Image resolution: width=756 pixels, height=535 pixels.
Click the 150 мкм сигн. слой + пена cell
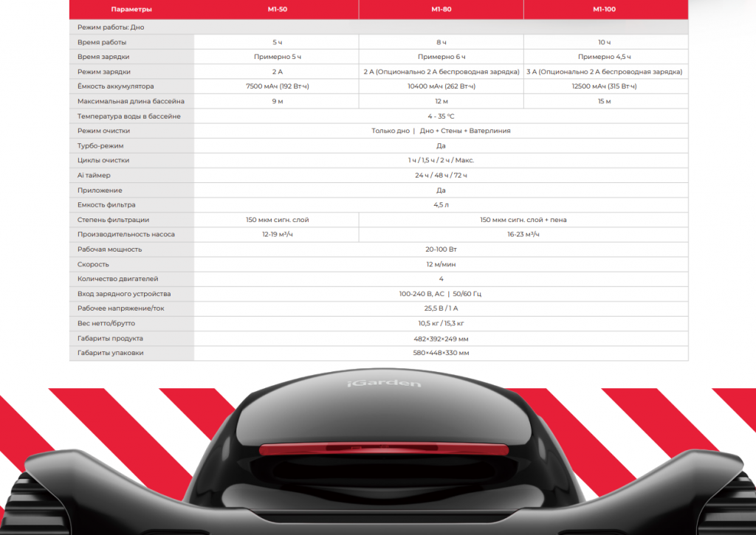click(523, 220)
